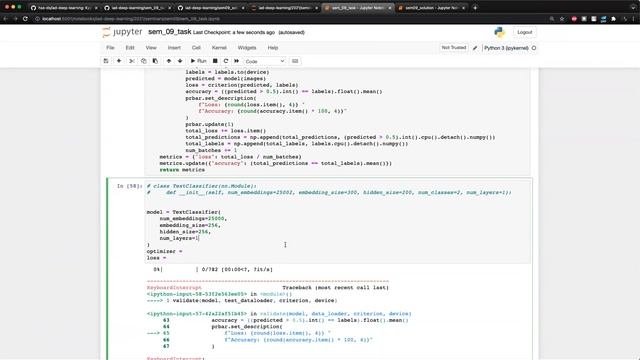Open the Widgets menu
Image resolution: width=640 pixels, height=360 pixels.
(247, 48)
